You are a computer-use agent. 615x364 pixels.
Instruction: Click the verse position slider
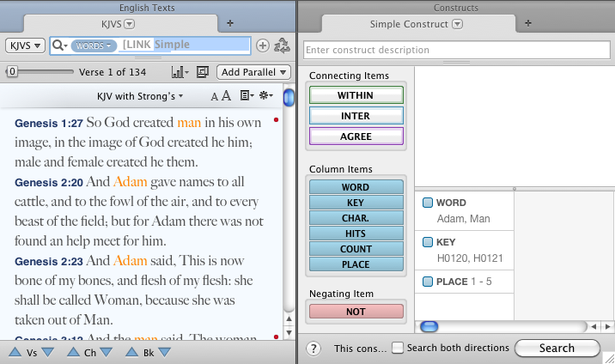click(12, 72)
